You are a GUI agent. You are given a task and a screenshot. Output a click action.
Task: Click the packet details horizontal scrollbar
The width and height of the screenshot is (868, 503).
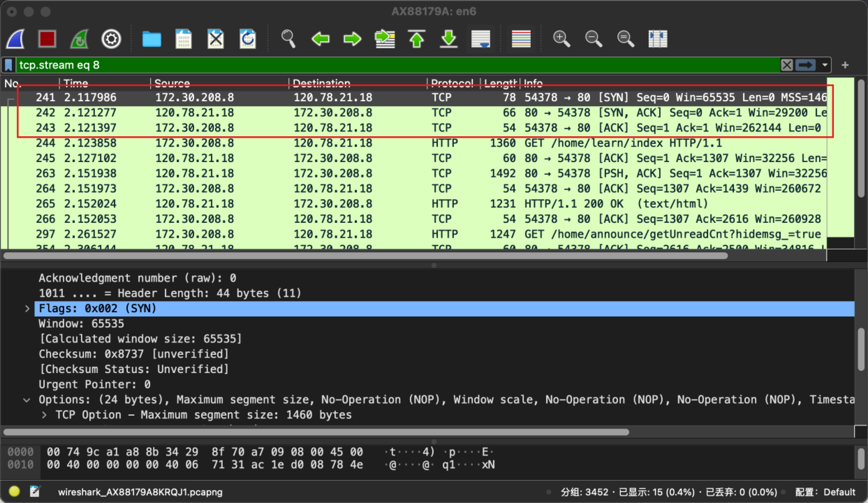point(316,432)
